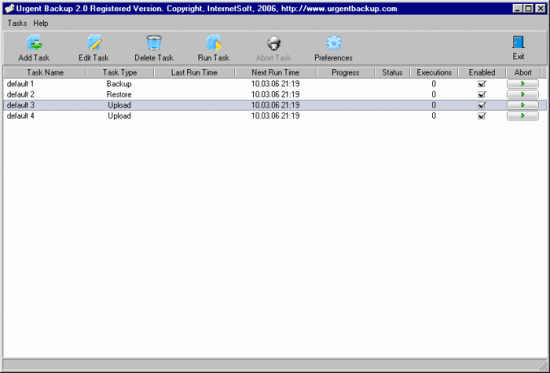The width and height of the screenshot is (550, 373).
Task: Click Upload type in default 4 row
Action: tap(119, 116)
